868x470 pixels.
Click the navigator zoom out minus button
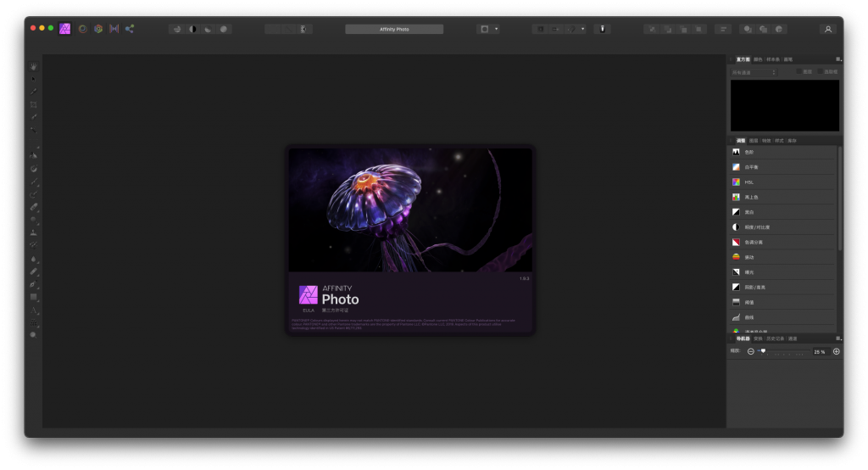pos(751,351)
